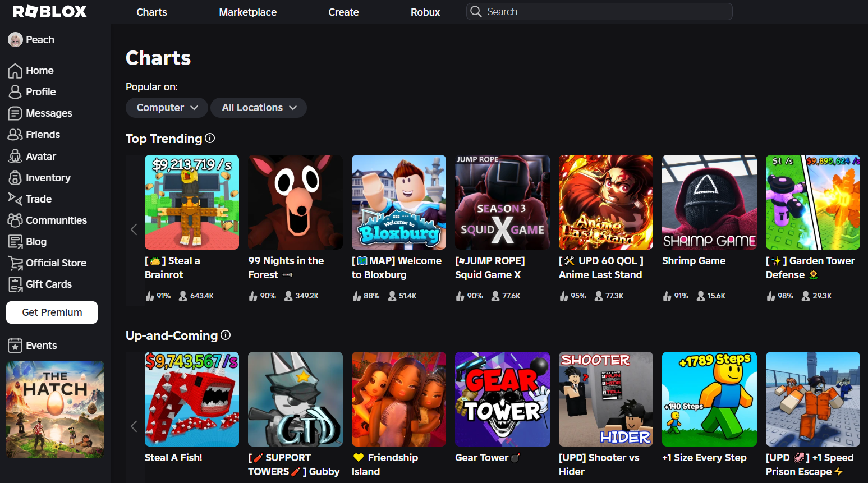Screen dimensions: 868x483
Task: Click the Gift Cards icon
Action: [x=15, y=284]
